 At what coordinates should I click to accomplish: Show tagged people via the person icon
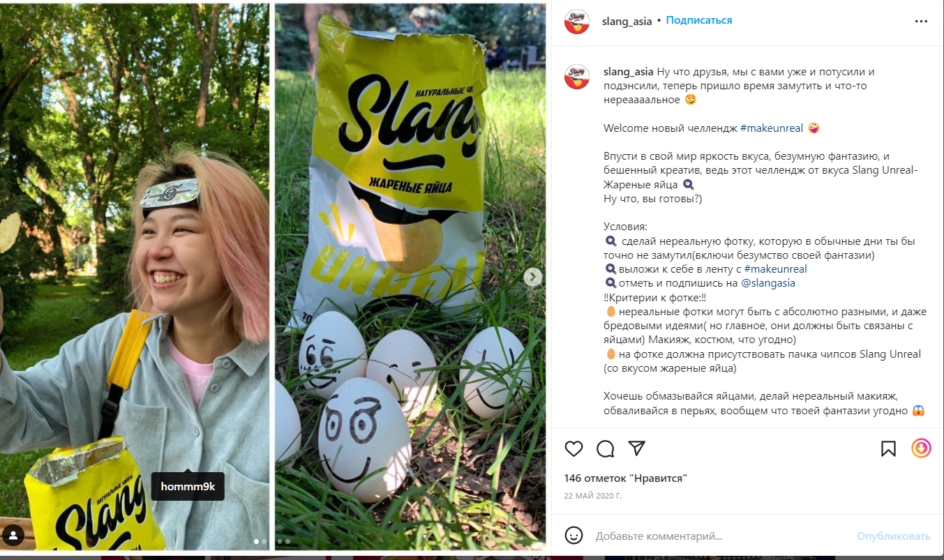pyautogui.click(x=14, y=536)
